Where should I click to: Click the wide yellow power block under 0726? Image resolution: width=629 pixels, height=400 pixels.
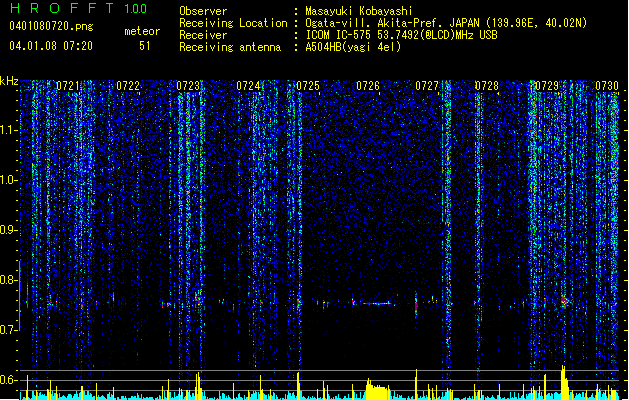point(377,387)
